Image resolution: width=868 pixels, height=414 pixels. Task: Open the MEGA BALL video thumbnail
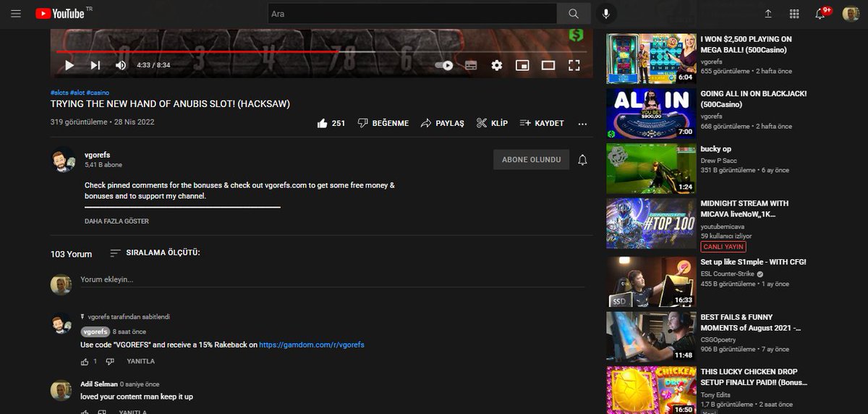click(650, 59)
